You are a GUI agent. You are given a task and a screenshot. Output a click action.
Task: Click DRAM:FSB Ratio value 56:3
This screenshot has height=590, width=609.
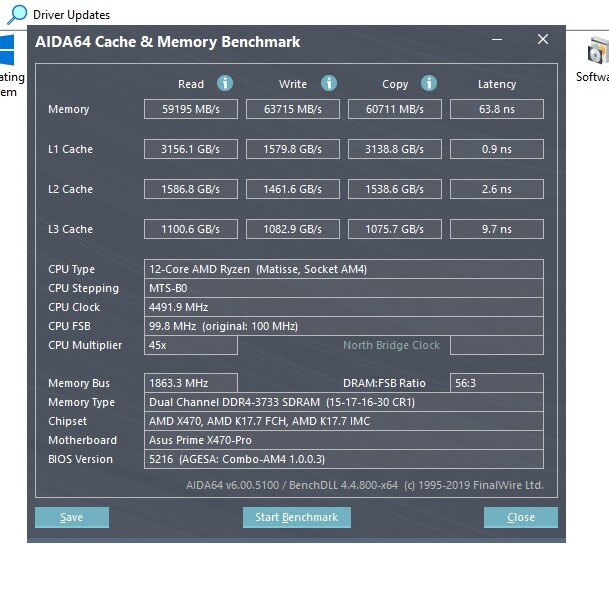pos(497,383)
